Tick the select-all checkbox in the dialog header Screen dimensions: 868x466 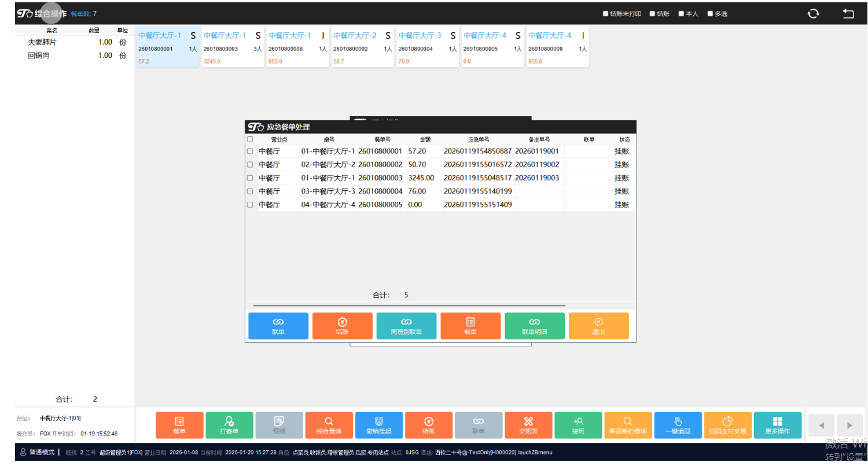pos(250,139)
